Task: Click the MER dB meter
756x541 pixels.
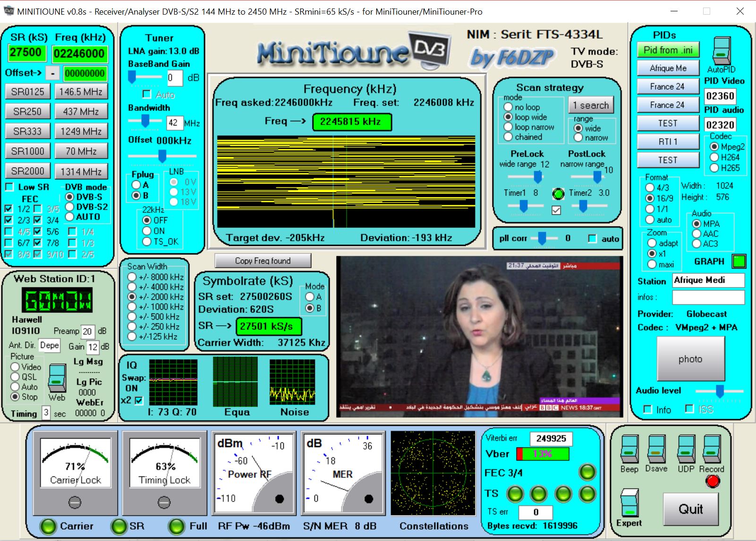Action: pos(343,473)
